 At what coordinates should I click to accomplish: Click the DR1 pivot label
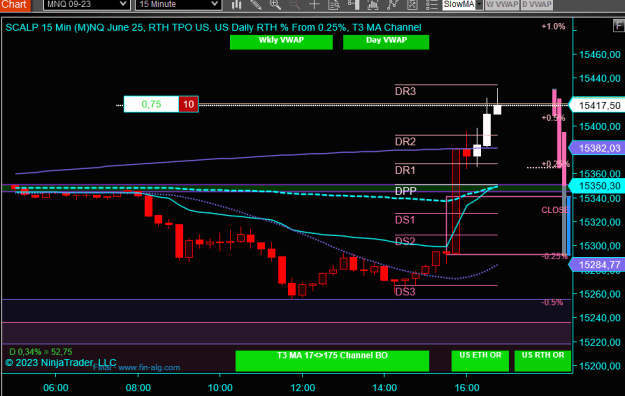click(x=405, y=170)
